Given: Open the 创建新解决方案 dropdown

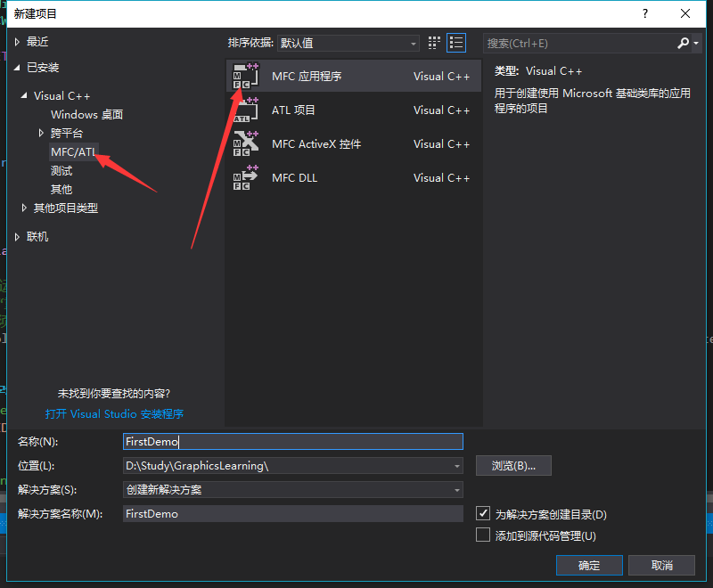Looking at the screenshot, I should tap(456, 489).
